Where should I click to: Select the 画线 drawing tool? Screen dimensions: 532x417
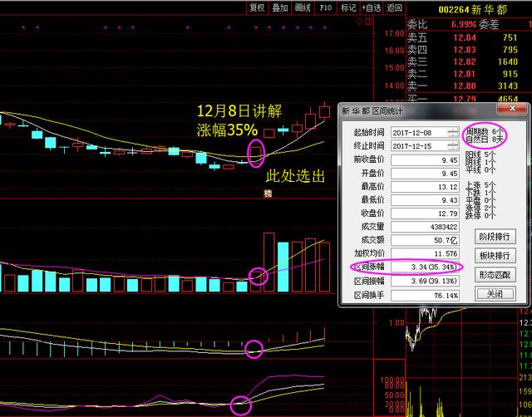303,7
